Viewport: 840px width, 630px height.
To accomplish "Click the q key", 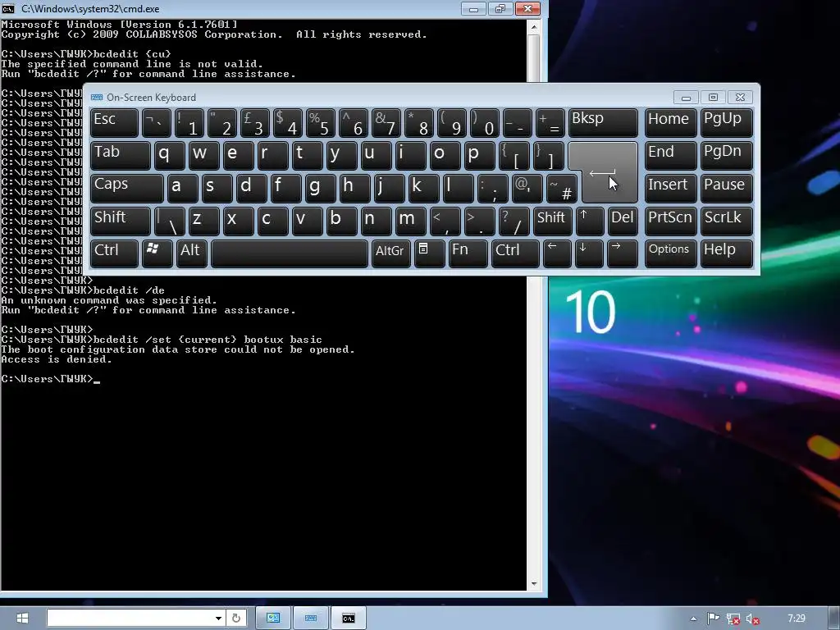I will coord(169,156).
